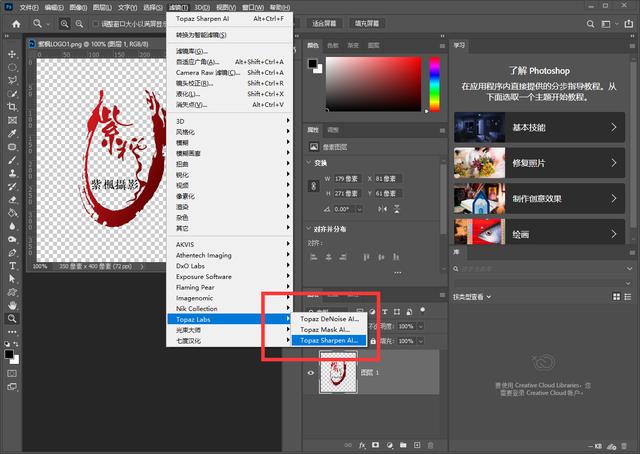Select the Blur (droplet) tool

[x=12, y=226]
